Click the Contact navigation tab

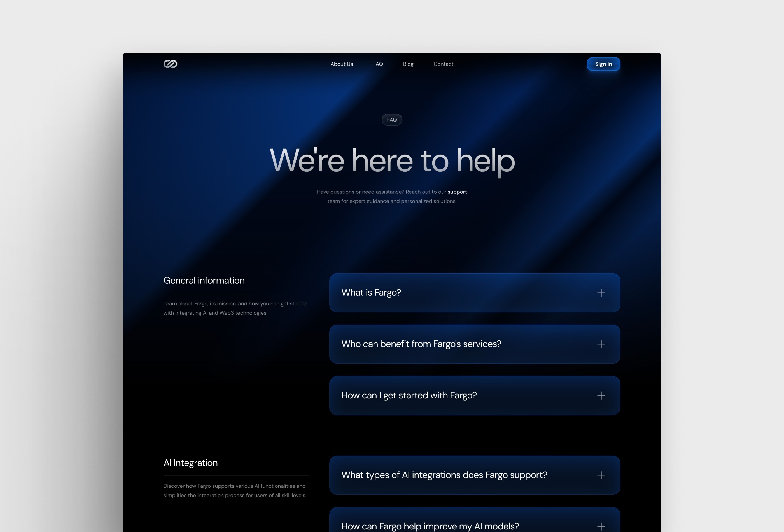pos(443,64)
